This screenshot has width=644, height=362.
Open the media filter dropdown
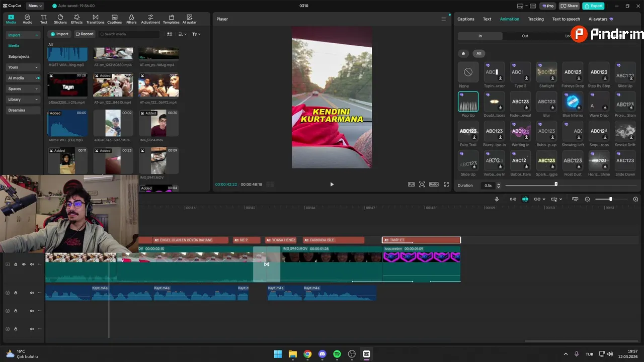coord(196,34)
